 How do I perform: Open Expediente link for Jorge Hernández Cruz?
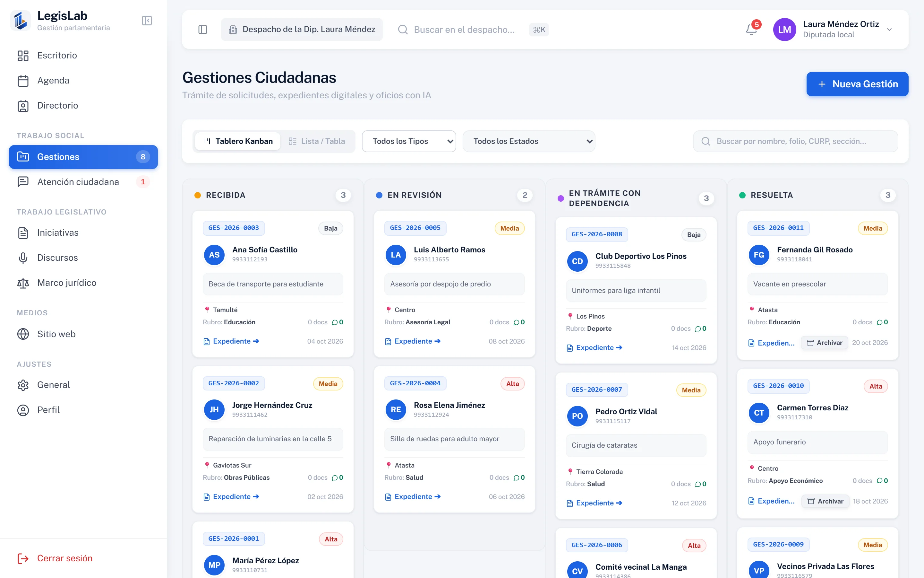click(231, 496)
